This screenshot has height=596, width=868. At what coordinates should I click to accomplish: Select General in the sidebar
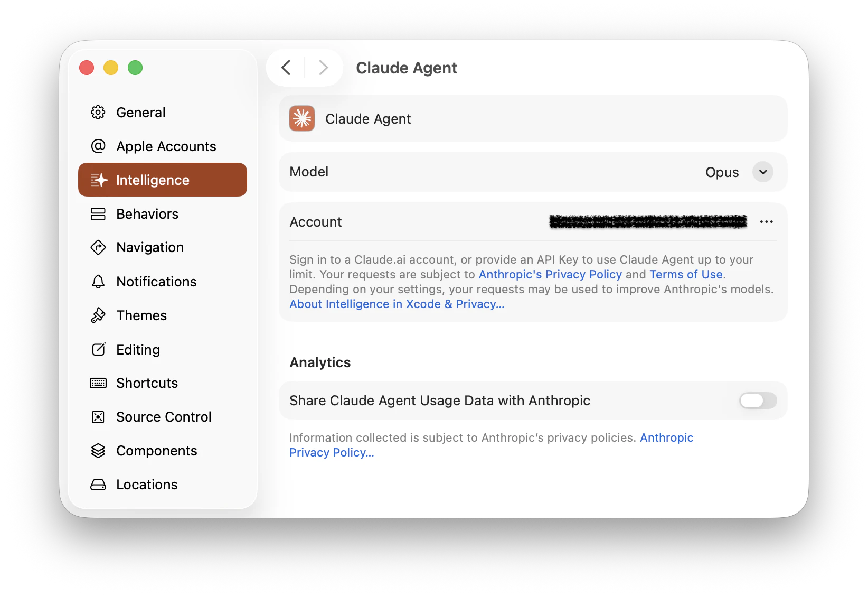click(x=163, y=113)
